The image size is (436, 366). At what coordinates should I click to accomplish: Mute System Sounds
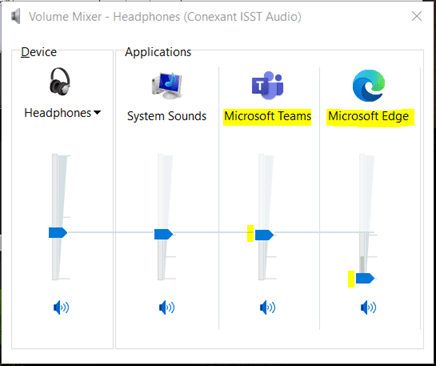(167, 307)
